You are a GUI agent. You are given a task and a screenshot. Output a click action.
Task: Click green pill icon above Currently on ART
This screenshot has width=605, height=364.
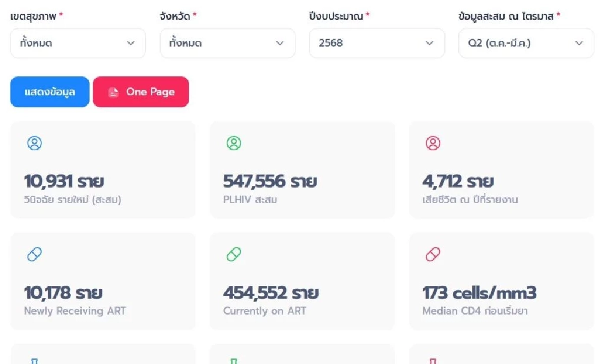tap(233, 255)
